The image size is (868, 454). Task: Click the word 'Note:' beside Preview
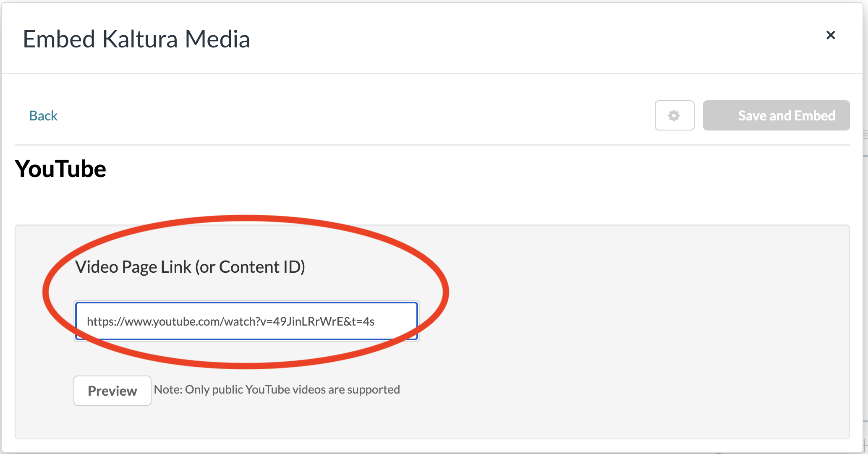click(x=168, y=389)
